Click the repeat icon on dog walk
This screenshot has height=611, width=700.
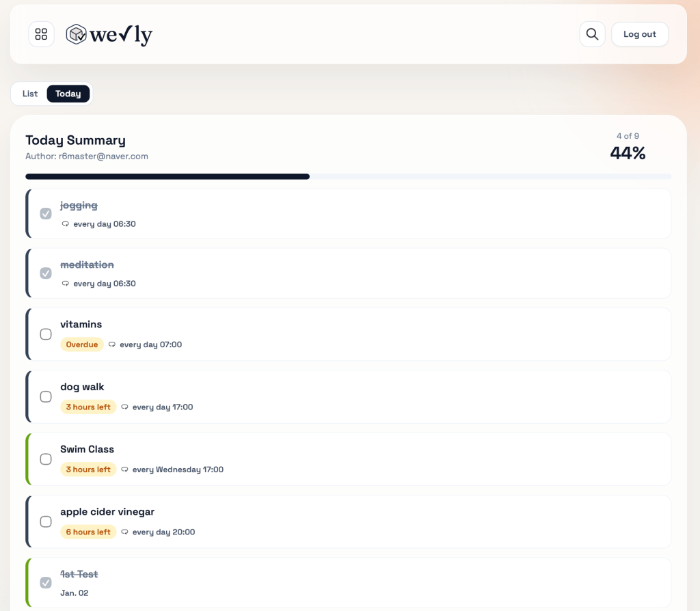click(124, 407)
